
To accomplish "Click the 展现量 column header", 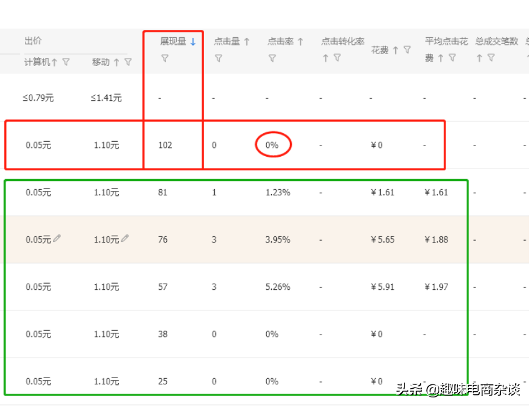I will pos(173,42).
